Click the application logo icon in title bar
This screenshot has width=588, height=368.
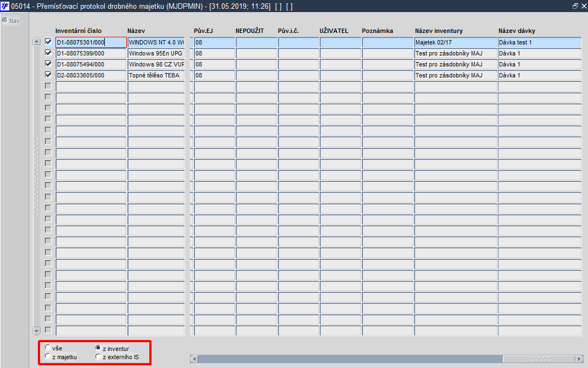pyautogui.click(x=5, y=6)
